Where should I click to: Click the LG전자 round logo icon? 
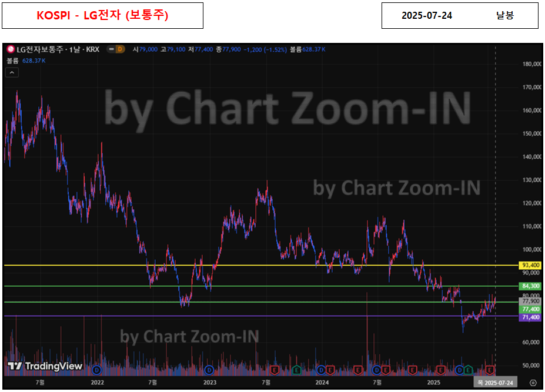11,49
